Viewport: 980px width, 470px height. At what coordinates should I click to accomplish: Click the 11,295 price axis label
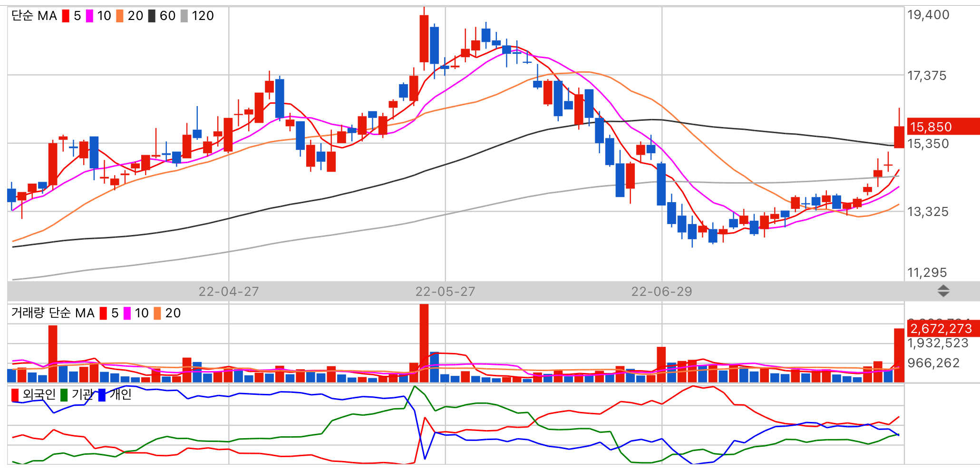927,273
